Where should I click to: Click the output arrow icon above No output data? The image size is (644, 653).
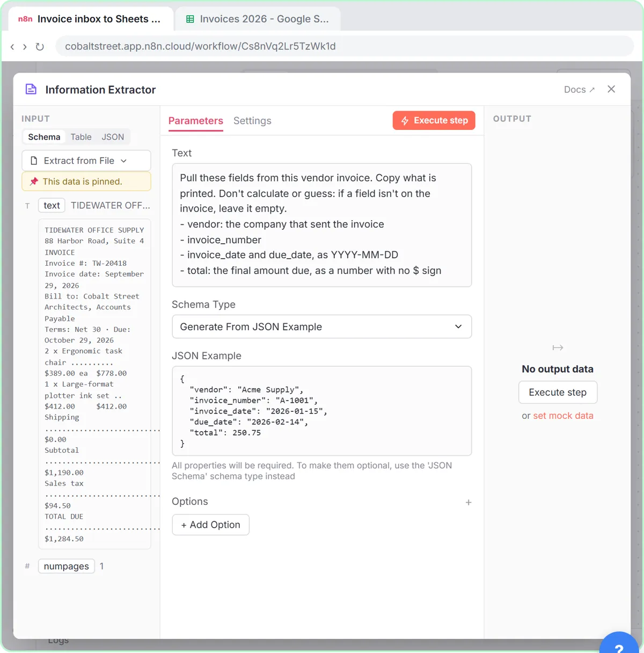tap(558, 348)
